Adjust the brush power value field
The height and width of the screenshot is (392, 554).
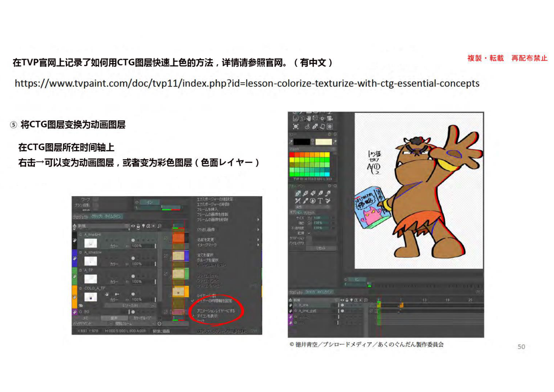tap(322, 223)
